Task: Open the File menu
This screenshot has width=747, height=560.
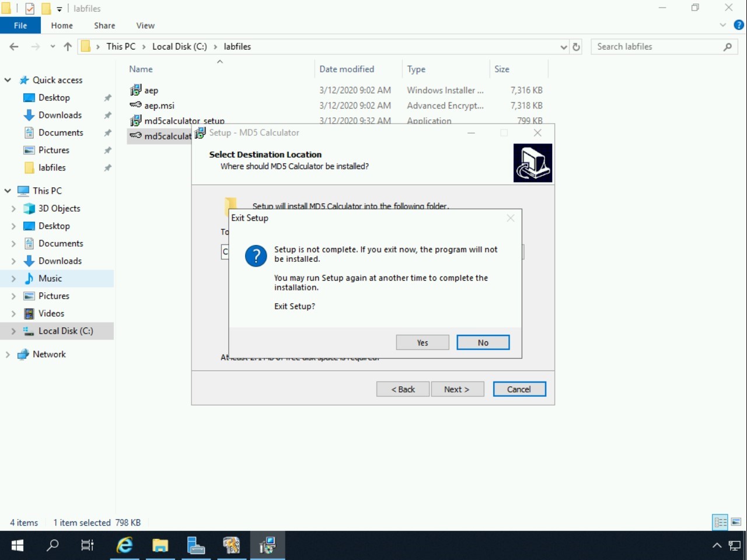Action: pos(20,26)
